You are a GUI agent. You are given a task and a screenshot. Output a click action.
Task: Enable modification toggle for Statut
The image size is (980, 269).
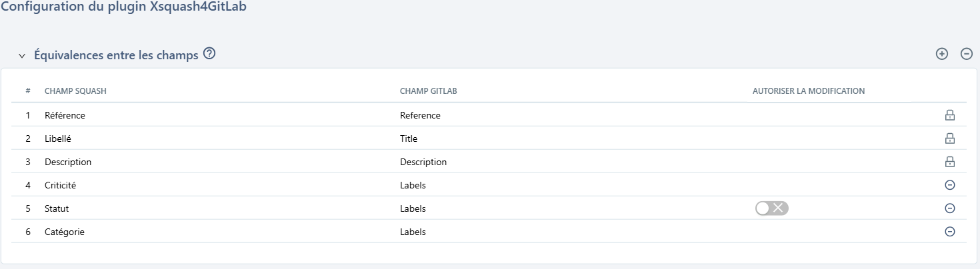click(x=771, y=208)
